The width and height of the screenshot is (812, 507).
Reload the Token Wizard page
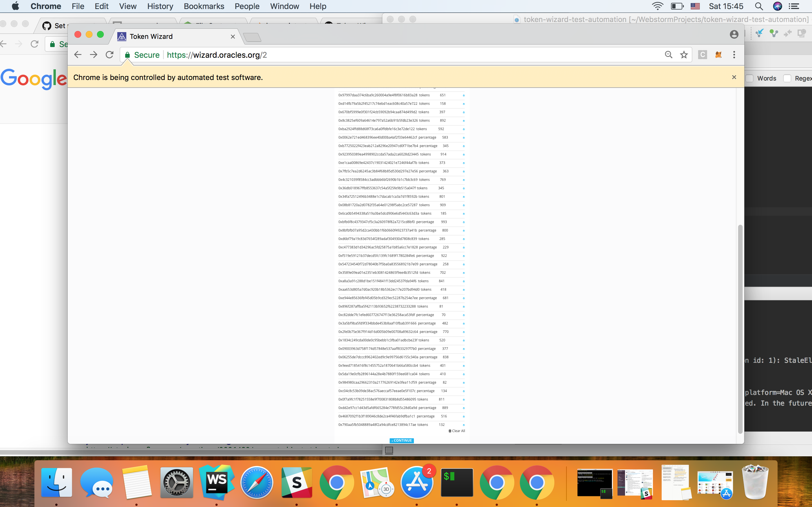109,55
